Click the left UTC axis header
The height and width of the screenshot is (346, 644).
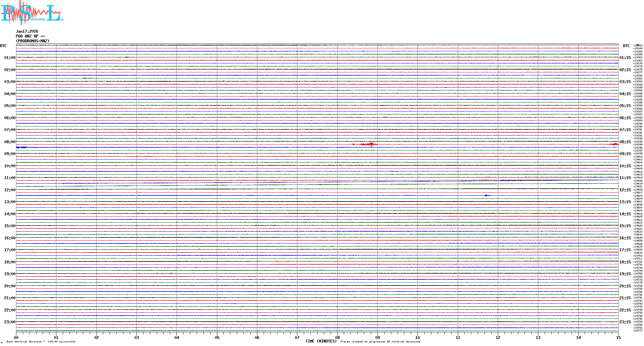3,46
